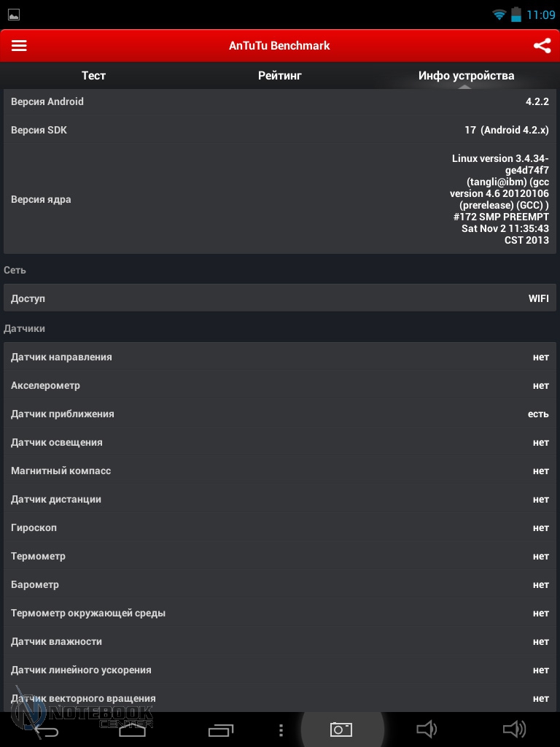Select the Инфо устройства tab

(x=466, y=75)
